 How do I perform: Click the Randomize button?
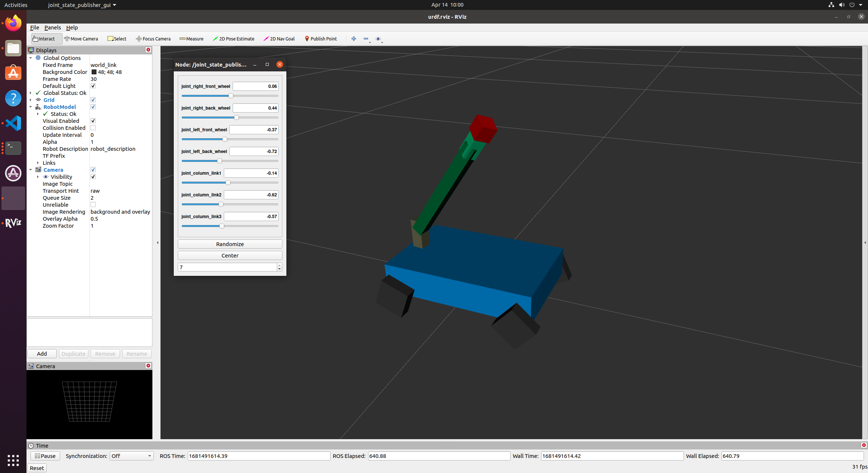230,244
